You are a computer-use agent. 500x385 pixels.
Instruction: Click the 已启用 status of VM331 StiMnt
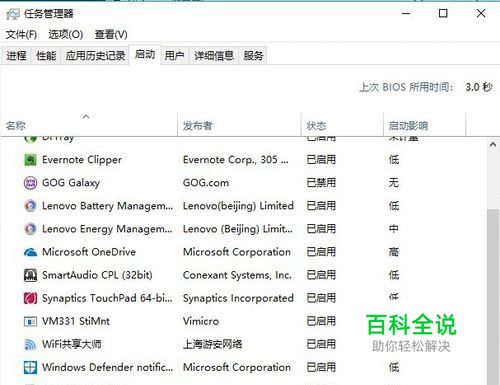[x=321, y=321]
